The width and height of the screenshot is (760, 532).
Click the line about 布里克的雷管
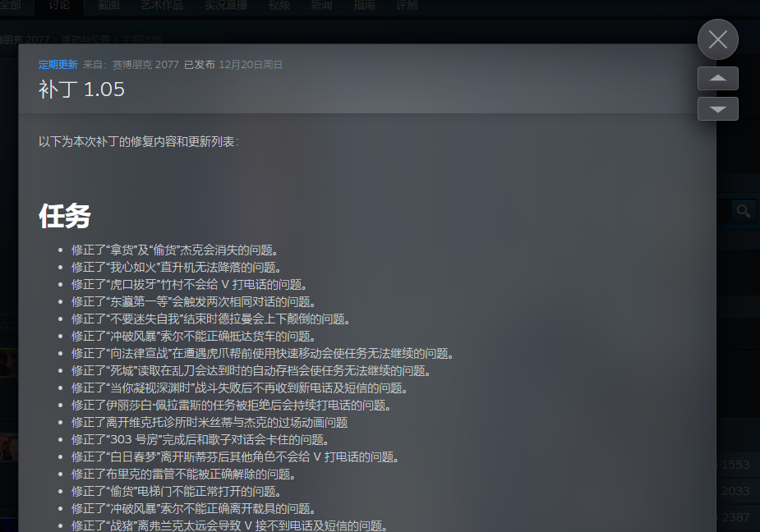point(184,475)
